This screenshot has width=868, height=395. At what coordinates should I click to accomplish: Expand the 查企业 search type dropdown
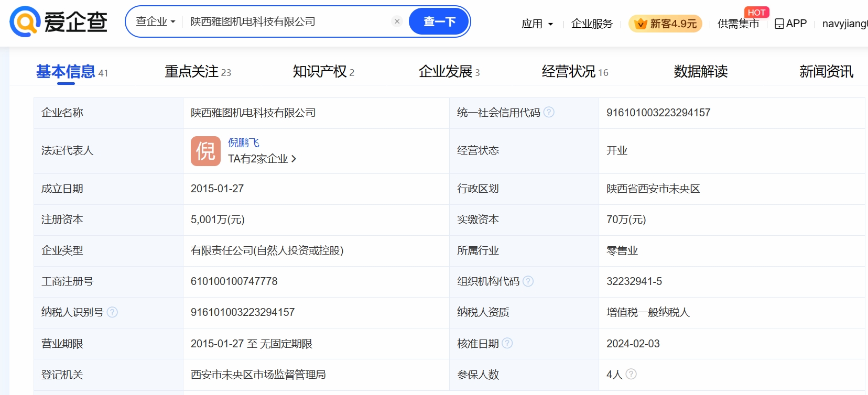pos(156,21)
